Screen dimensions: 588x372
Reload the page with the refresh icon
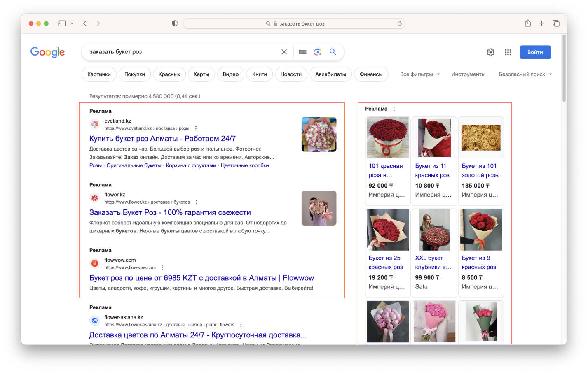tap(399, 23)
